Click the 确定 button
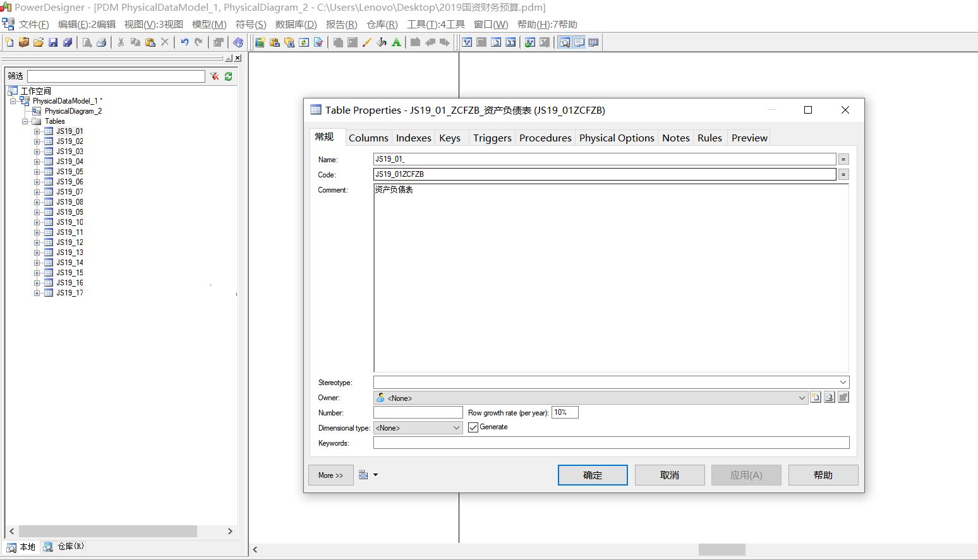The image size is (978, 560). coord(593,475)
